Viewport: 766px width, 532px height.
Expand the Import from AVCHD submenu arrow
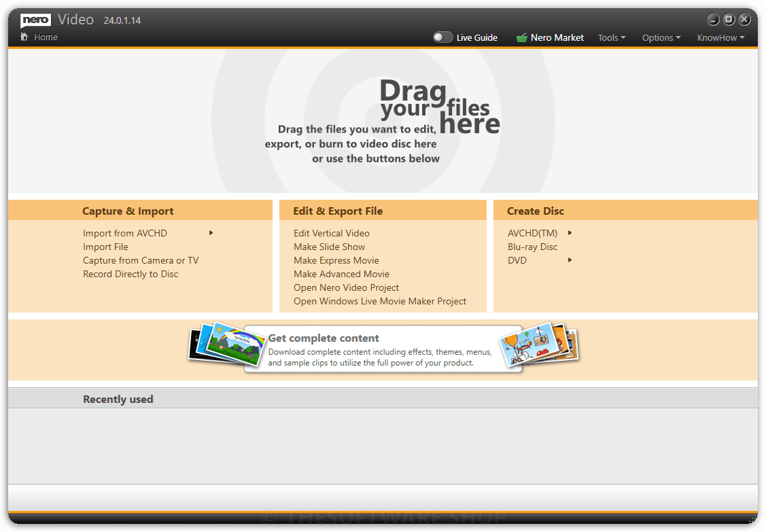coord(211,233)
